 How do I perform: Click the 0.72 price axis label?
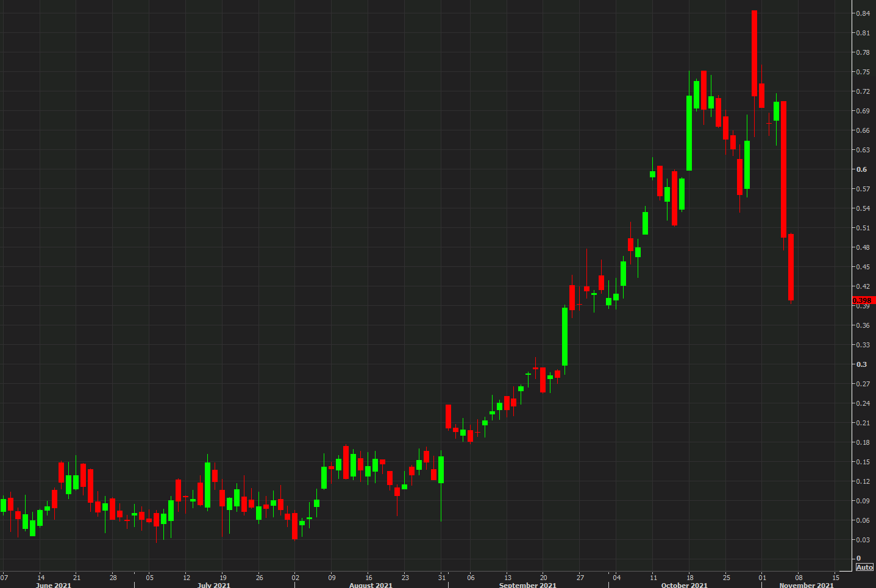coord(863,91)
